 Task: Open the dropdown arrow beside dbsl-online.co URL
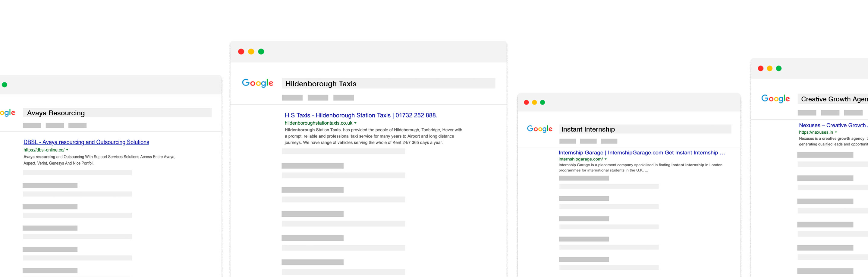(68, 150)
